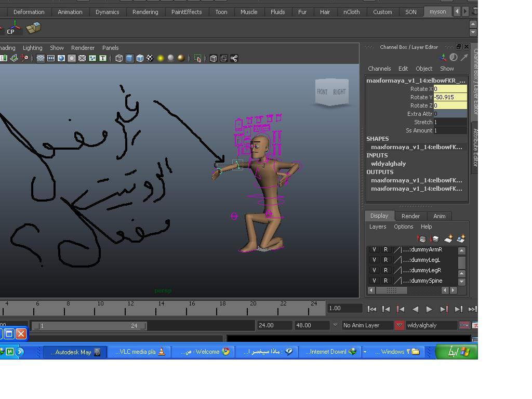Switch to the Render layer tab

coord(410,216)
